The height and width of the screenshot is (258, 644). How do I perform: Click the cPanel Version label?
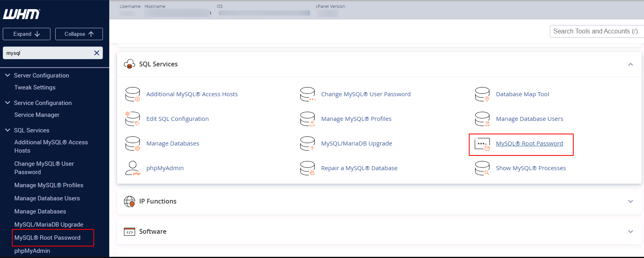[330, 6]
